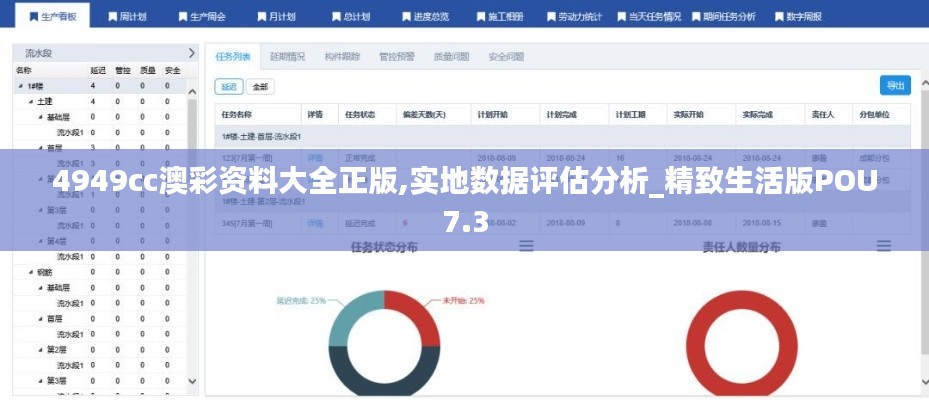Click the 计划工期 column header
The image size is (929, 400).
(x=638, y=114)
